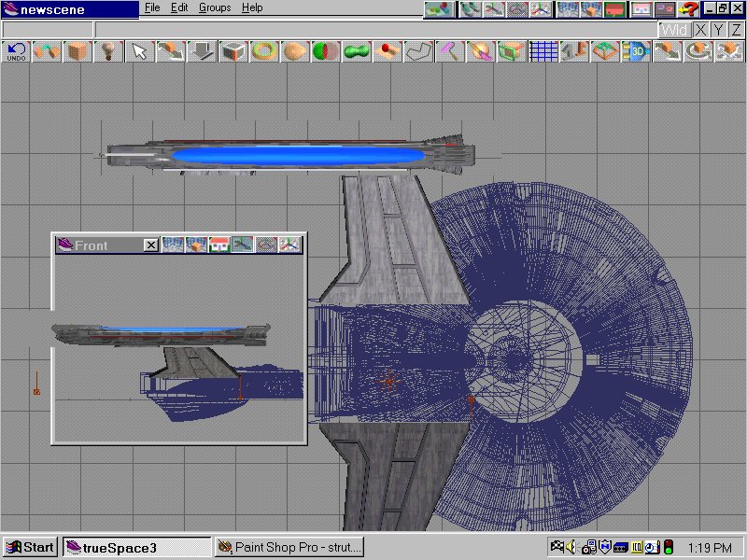Close the Front view window
This screenshot has width=747, height=560.
click(150, 245)
